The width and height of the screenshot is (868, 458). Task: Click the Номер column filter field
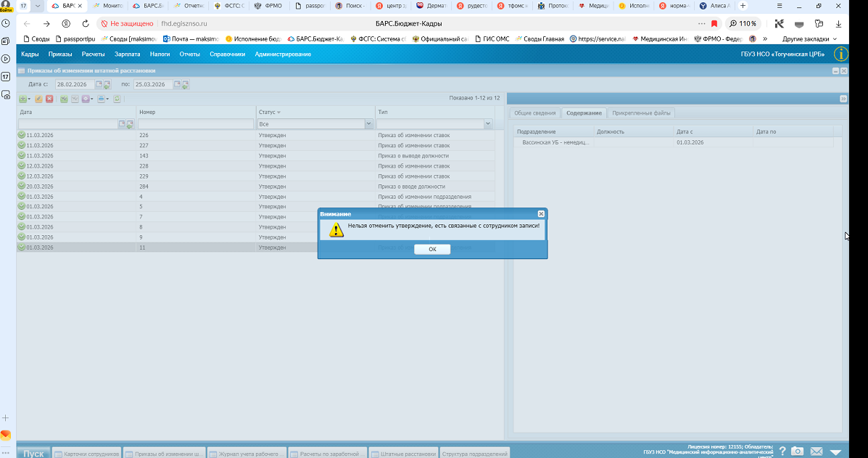pyautogui.click(x=196, y=124)
